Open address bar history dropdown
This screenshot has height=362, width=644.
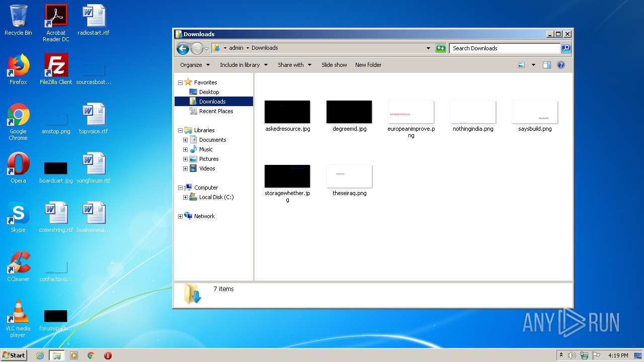tap(428, 48)
